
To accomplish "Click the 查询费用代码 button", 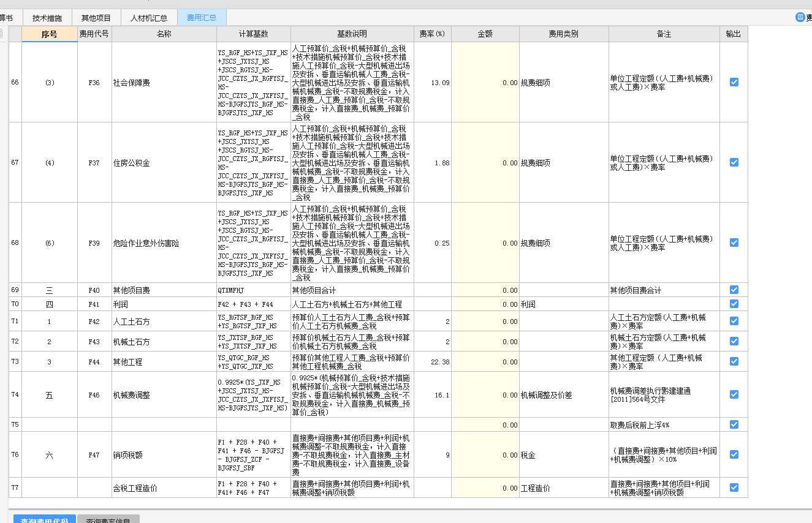I will pyautogui.click(x=44, y=519).
